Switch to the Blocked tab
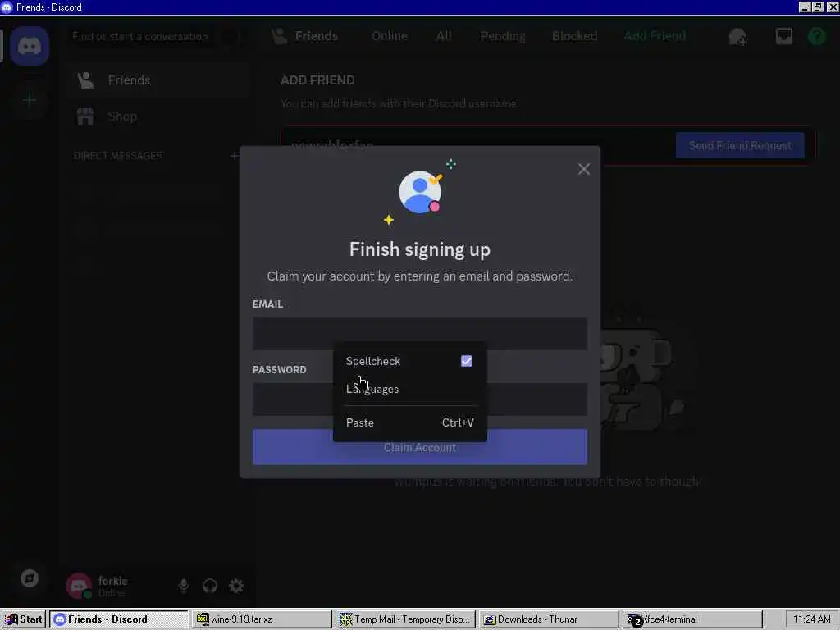This screenshot has width=840, height=630. tap(574, 36)
